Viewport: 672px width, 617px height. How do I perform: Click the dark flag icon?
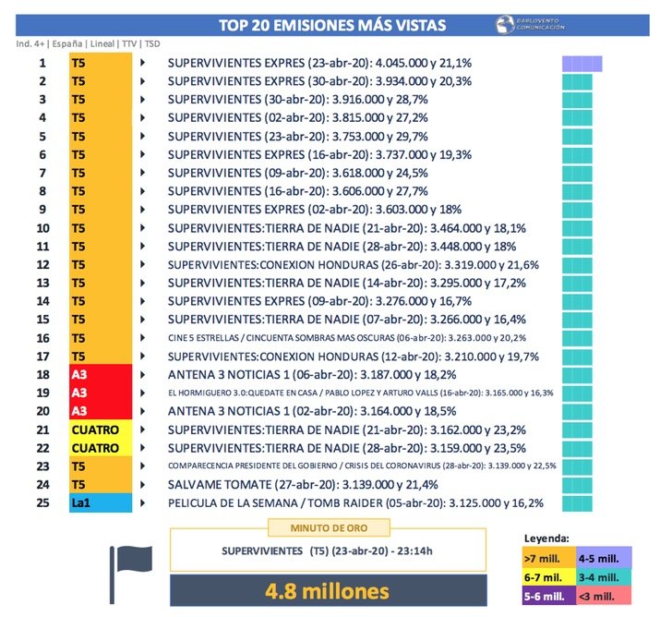(x=130, y=567)
